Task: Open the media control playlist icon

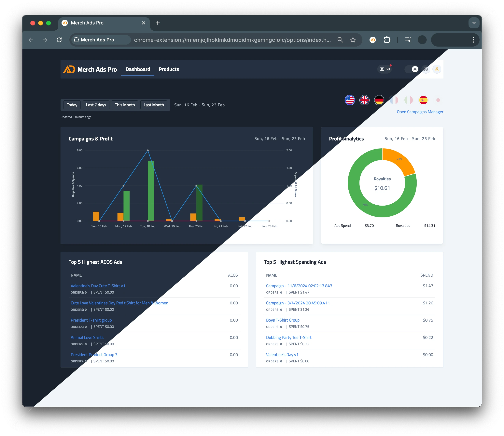Action: (x=408, y=40)
